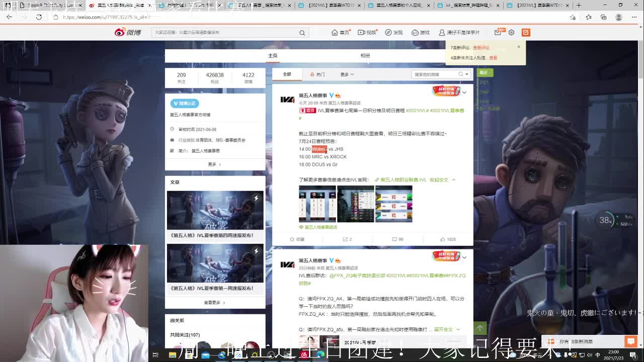644x362 pixels.
Task: Click the IVL avatar on the second post
Action: (x=287, y=264)
